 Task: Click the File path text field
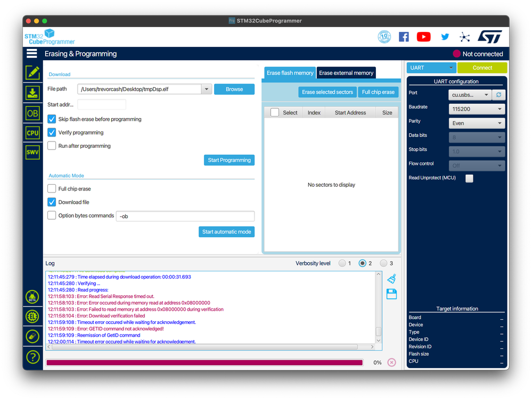coord(140,89)
